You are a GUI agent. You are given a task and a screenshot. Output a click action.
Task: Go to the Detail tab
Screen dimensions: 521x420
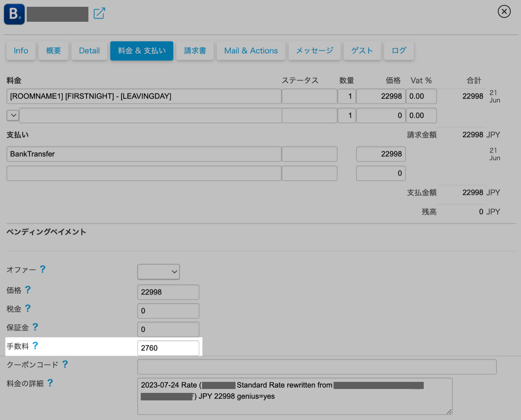click(x=89, y=51)
